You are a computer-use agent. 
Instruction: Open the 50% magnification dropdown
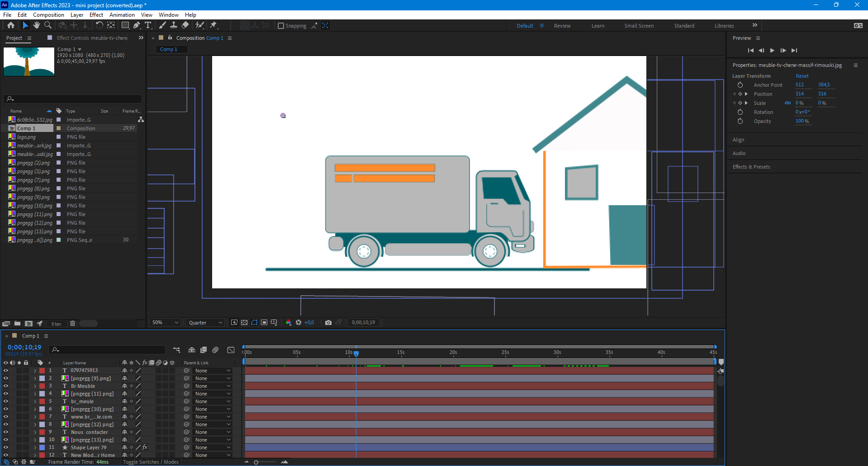(166, 322)
